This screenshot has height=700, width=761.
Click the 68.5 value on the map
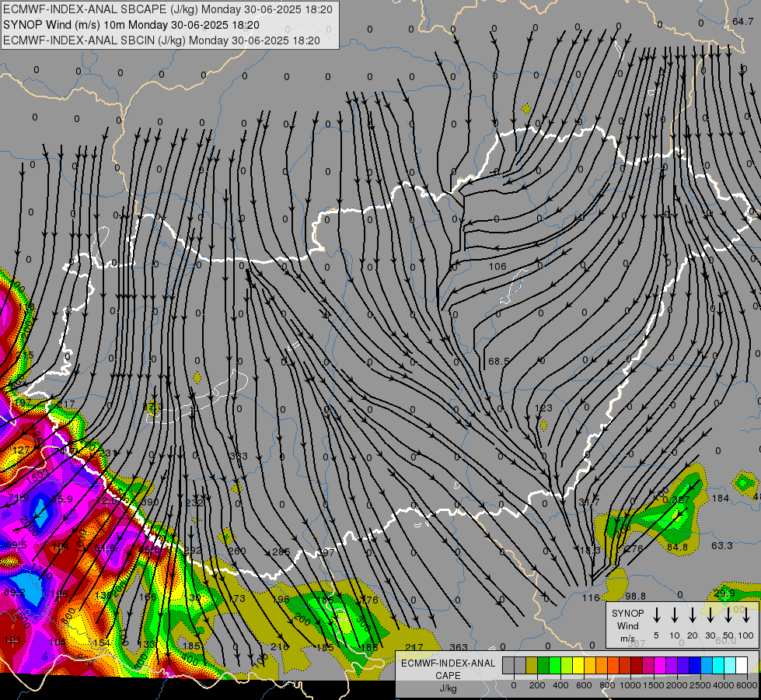(x=498, y=361)
